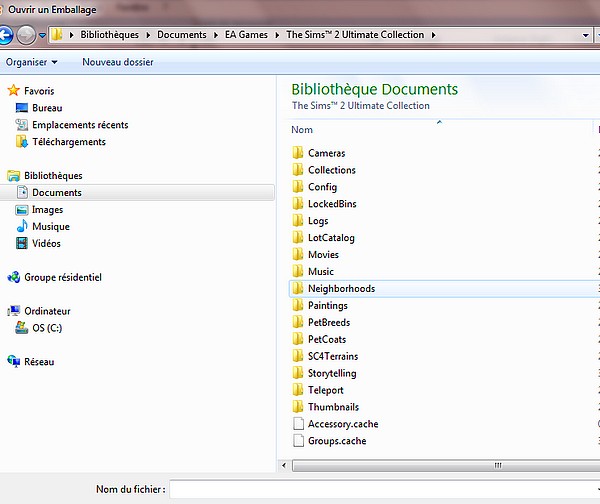Open the Organiser menu
The image size is (600, 504).
click(31, 62)
